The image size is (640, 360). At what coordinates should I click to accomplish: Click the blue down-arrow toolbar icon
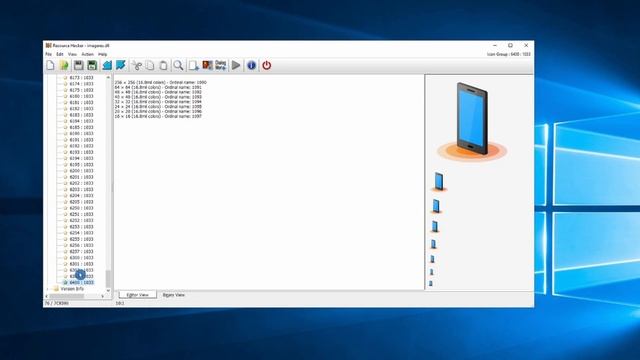click(x=121, y=65)
